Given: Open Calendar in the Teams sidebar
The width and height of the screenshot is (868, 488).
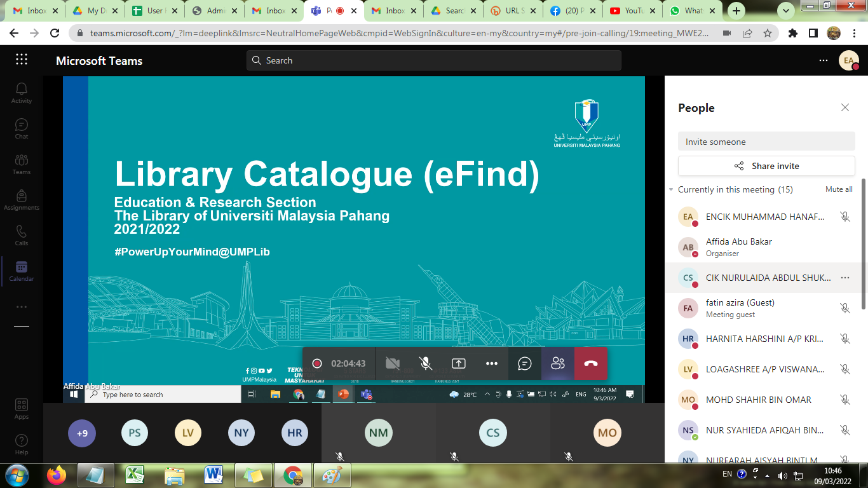Looking at the screenshot, I should (x=22, y=271).
